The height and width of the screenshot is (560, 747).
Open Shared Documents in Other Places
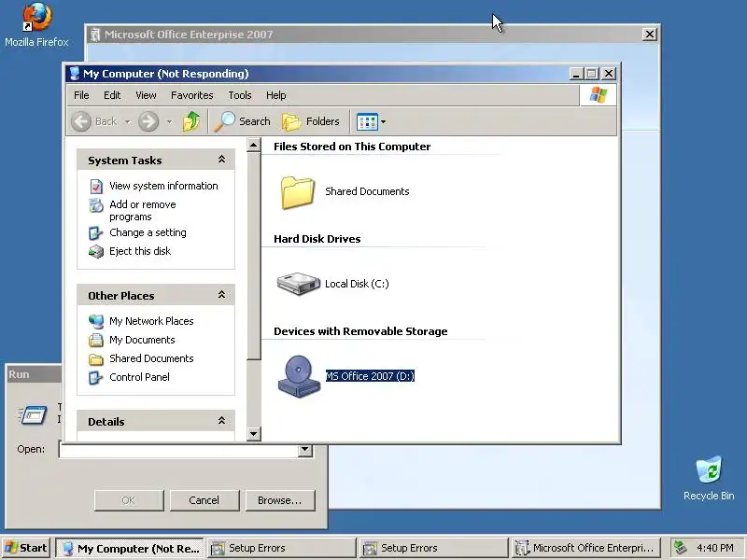(x=151, y=358)
